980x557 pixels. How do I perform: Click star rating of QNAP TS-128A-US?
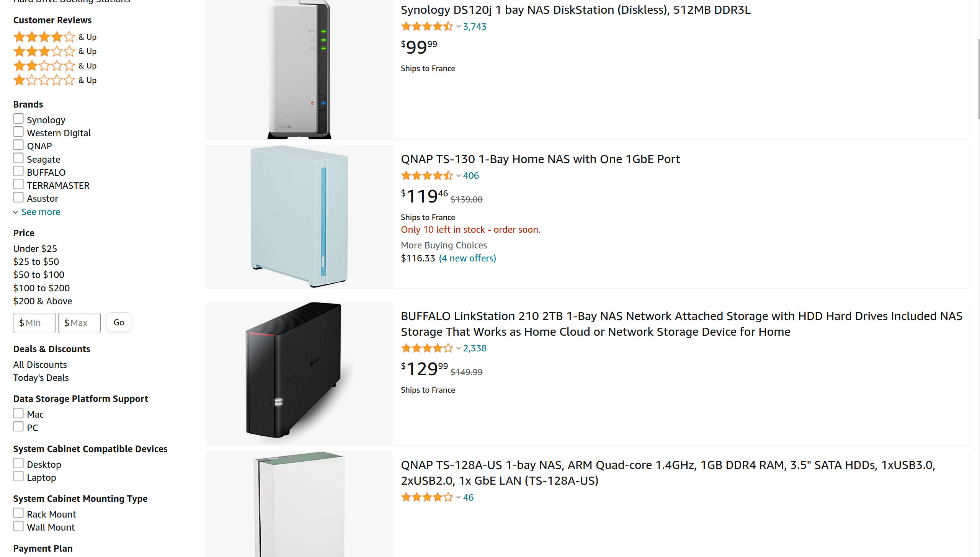point(427,497)
